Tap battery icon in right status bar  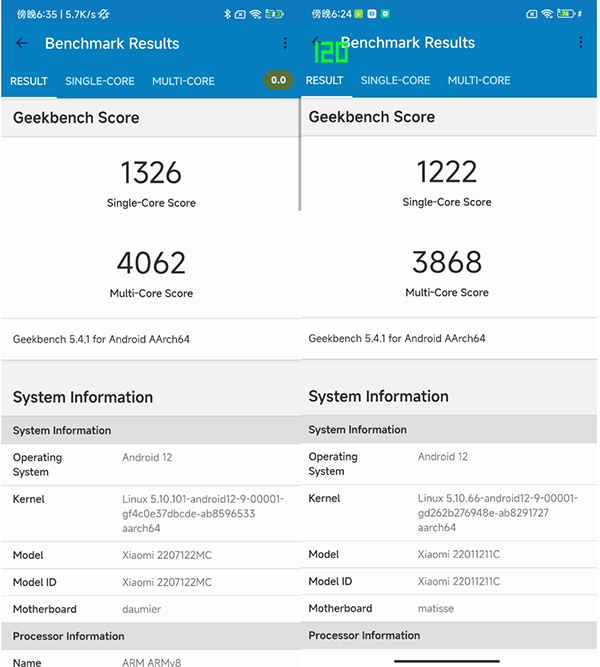567,14
